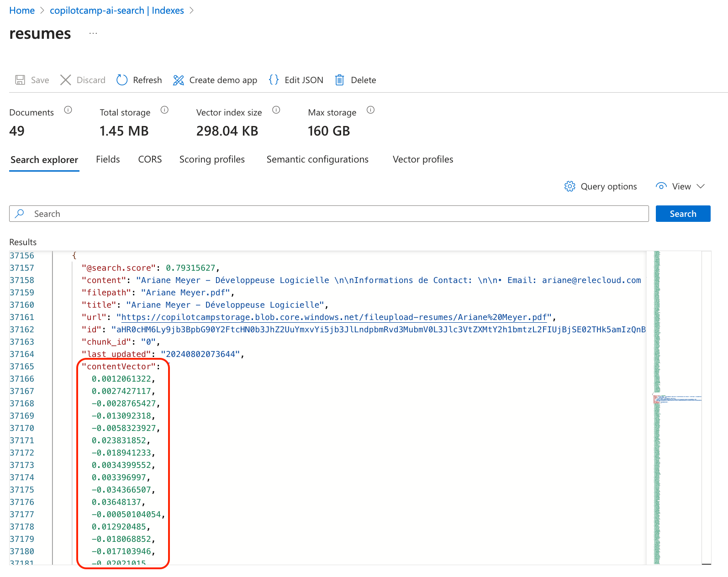Click the View eye icon
The width and height of the screenshot is (728, 577).
tap(661, 186)
